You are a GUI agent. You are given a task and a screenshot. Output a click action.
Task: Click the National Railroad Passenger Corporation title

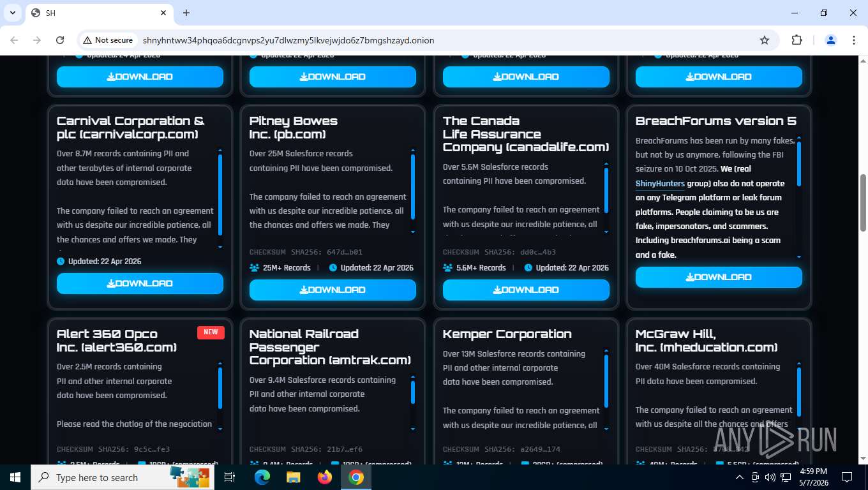click(330, 347)
